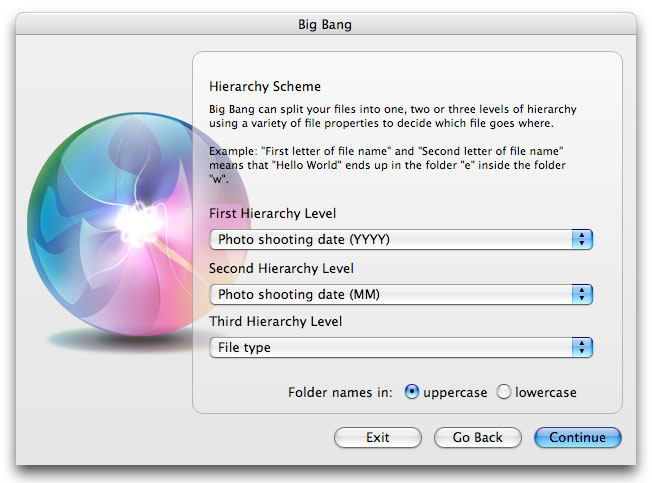Select the uppercase folder names radio button
The height and width of the screenshot is (483, 652).
tap(412, 392)
